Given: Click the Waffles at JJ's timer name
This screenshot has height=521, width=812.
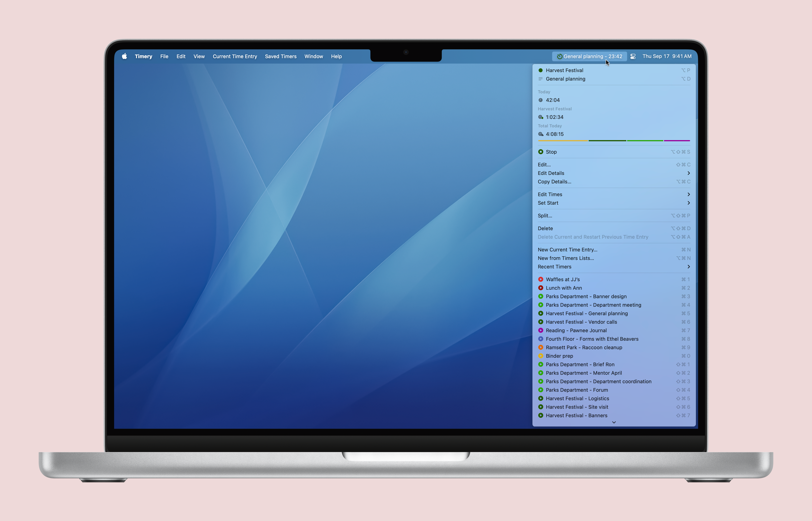Looking at the screenshot, I should (563, 279).
